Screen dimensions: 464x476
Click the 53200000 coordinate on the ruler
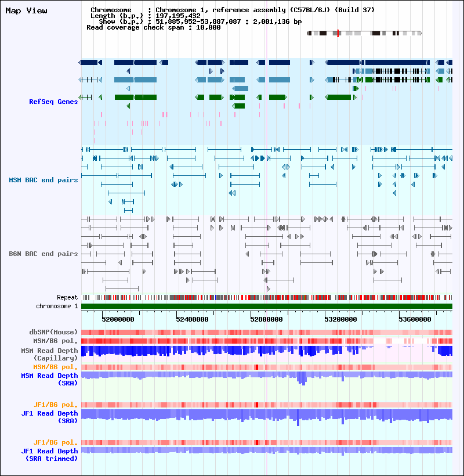coord(340,319)
